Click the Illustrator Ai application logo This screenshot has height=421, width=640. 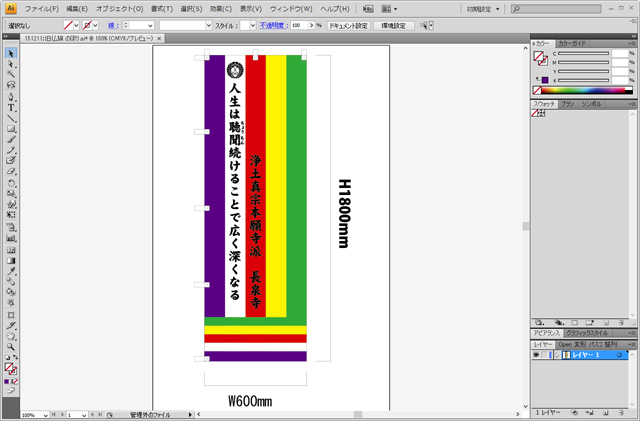click(11, 9)
